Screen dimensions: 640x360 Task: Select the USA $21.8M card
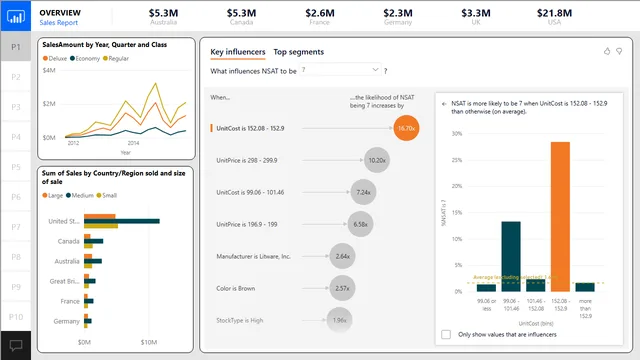[554, 16]
